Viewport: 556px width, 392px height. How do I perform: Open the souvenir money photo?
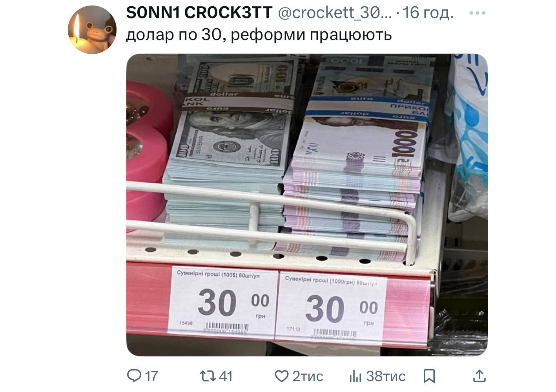click(x=307, y=205)
